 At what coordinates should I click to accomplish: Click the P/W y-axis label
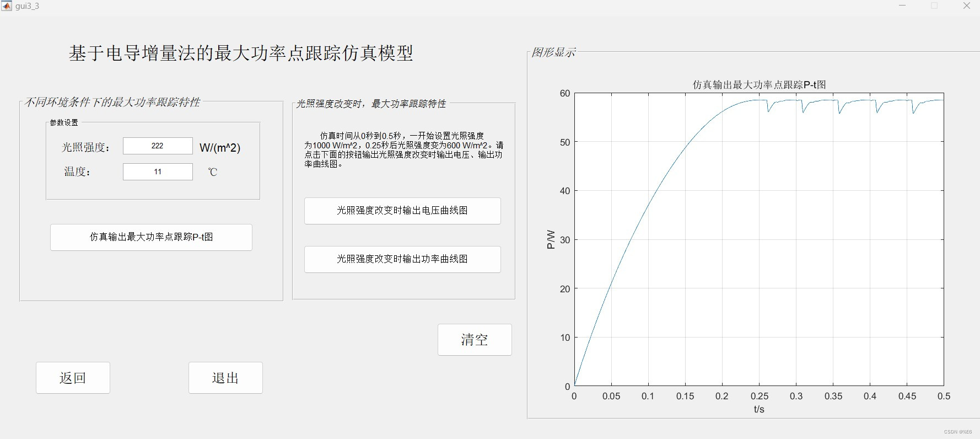(551, 239)
